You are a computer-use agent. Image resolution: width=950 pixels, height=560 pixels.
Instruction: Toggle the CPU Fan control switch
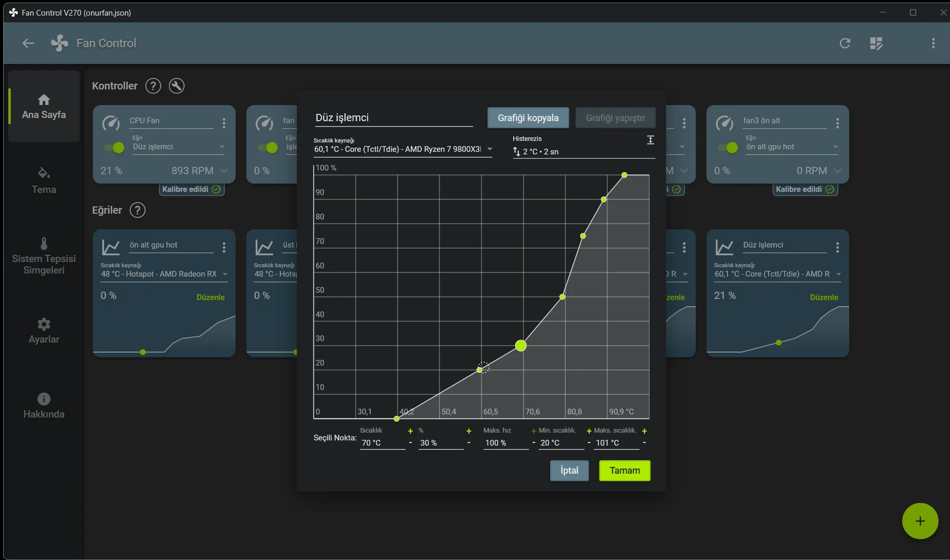(x=114, y=148)
